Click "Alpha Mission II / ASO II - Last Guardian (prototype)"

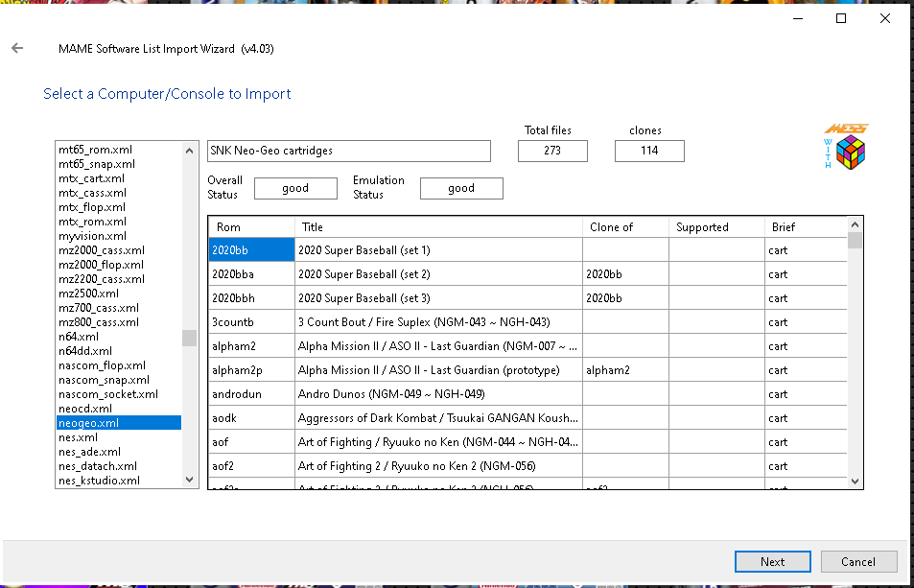429,370
